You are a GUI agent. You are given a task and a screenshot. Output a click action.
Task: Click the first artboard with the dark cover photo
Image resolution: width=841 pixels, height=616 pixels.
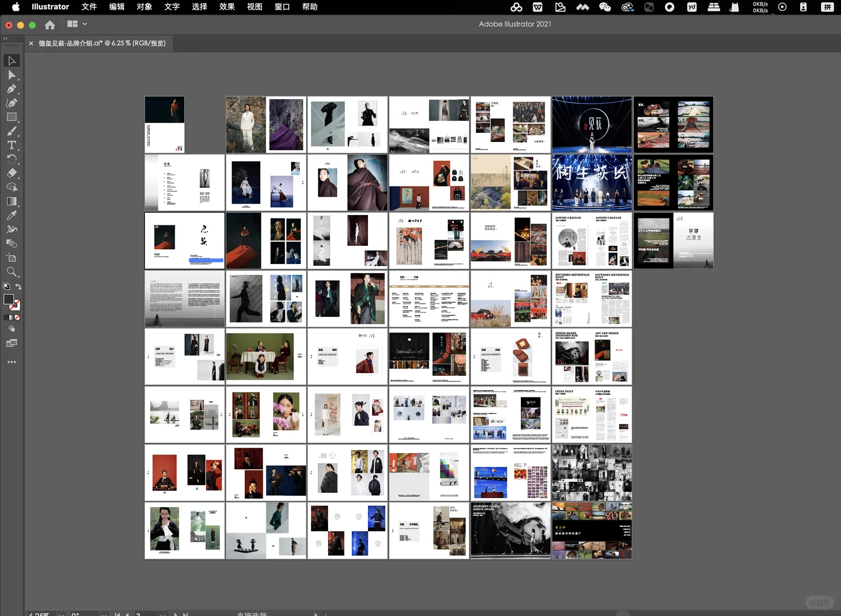[x=164, y=124]
